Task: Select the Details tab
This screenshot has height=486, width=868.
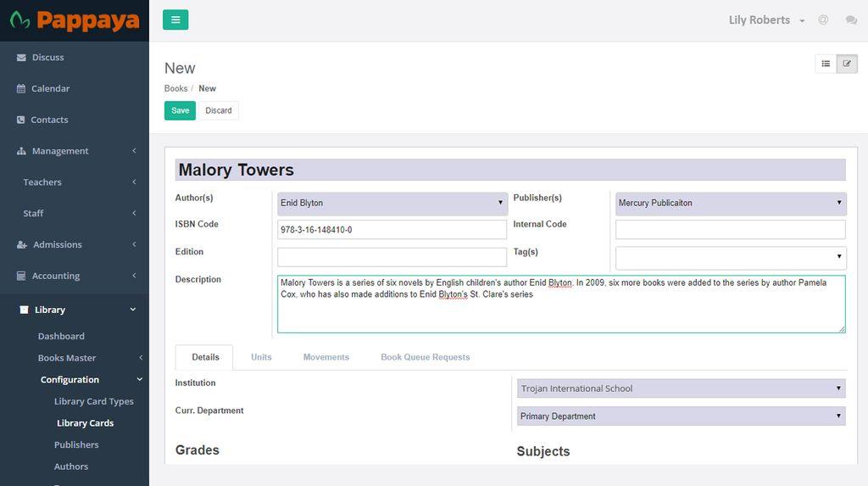Action: 205,357
